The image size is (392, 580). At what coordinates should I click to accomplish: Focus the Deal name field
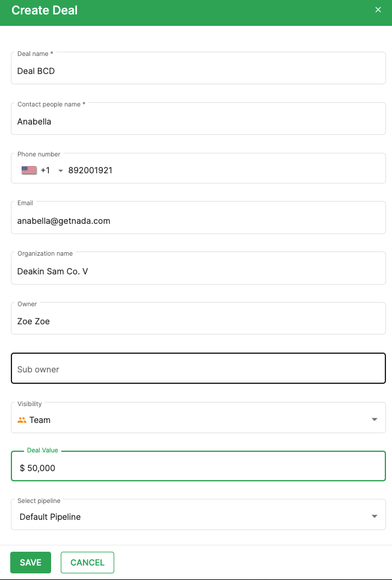click(198, 68)
